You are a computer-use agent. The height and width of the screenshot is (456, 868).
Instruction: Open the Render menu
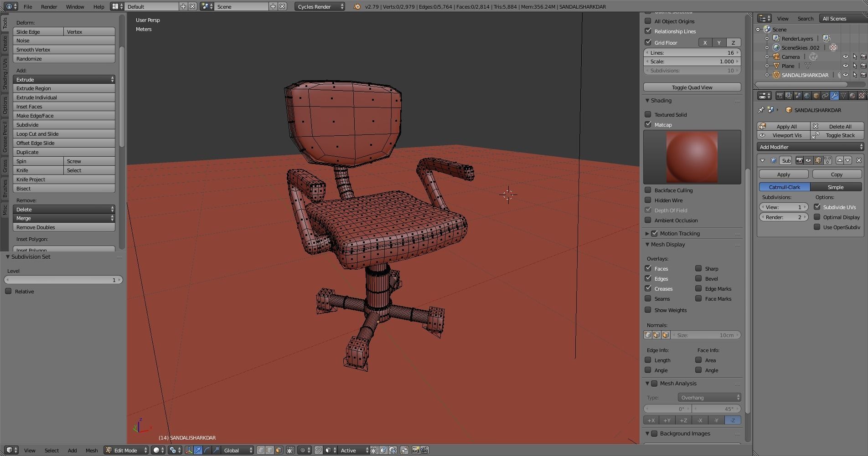tap(49, 6)
